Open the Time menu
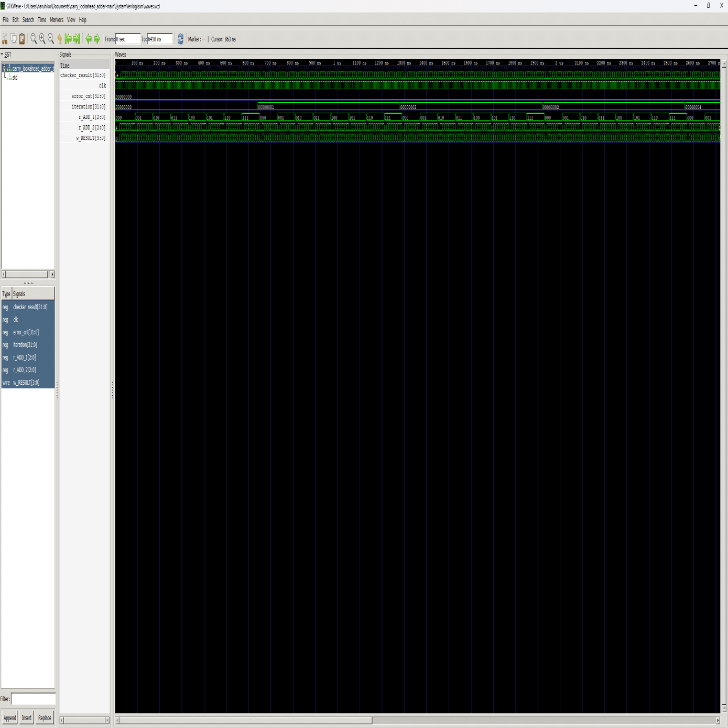728x728 pixels. pyautogui.click(x=41, y=20)
